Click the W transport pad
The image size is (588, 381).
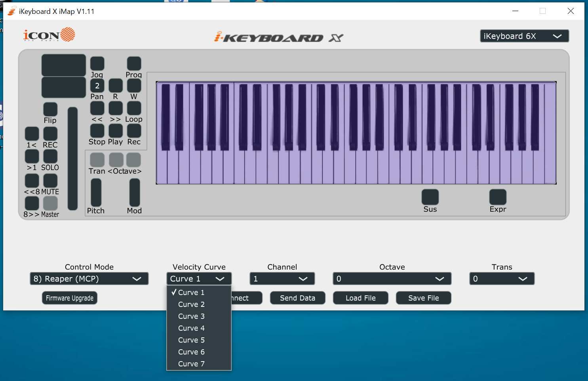(x=134, y=86)
